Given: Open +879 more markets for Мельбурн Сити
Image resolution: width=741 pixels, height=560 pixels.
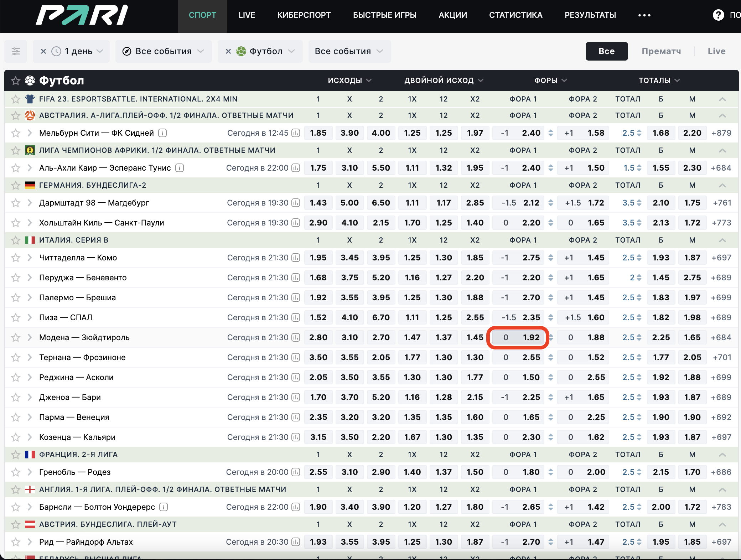Looking at the screenshot, I should [x=721, y=133].
